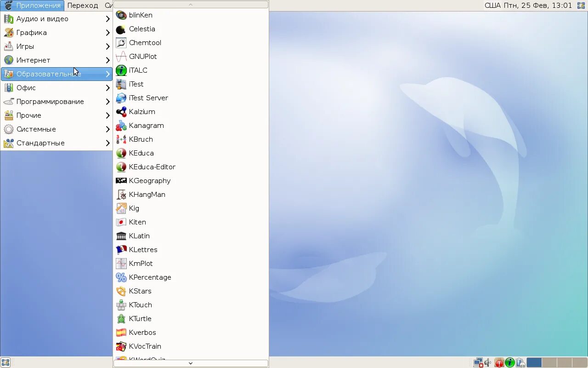The image size is (588, 368).
Task: Open Kalzium via the molecule icon
Action: pyautogui.click(x=121, y=112)
